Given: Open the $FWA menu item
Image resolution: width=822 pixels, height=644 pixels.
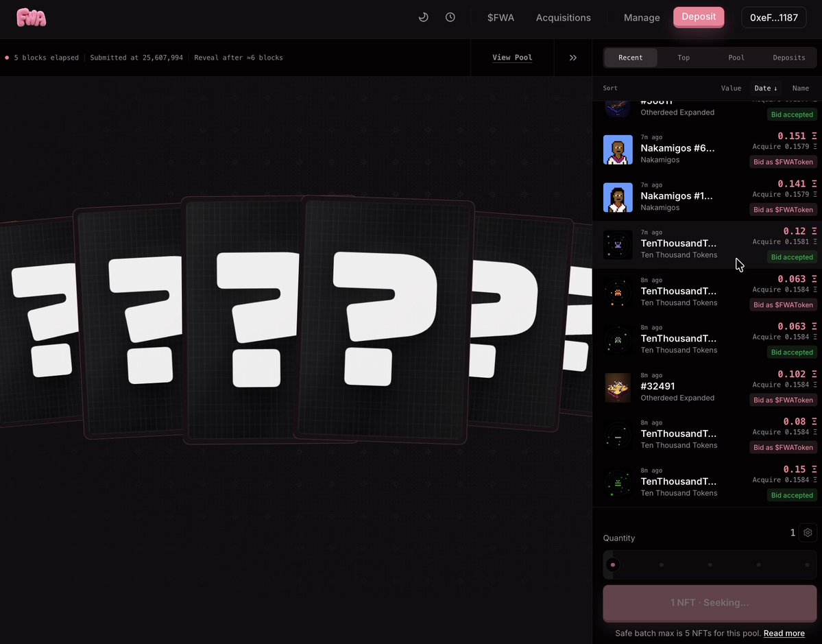Looking at the screenshot, I should [x=500, y=17].
